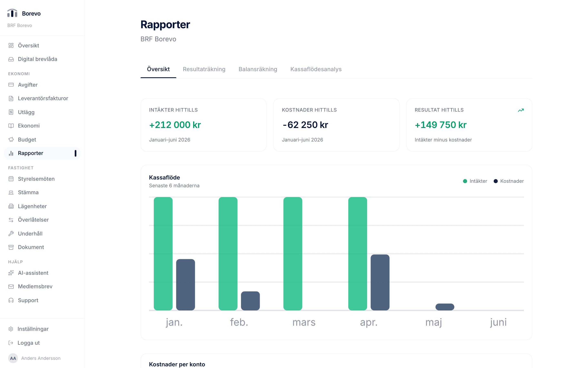Click the '+149 750 kr' result value
This screenshot has width=588, height=368.
click(441, 125)
